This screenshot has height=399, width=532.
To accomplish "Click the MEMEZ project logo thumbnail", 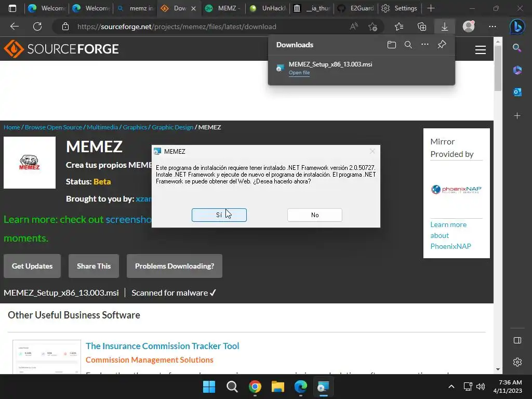I will [x=30, y=163].
